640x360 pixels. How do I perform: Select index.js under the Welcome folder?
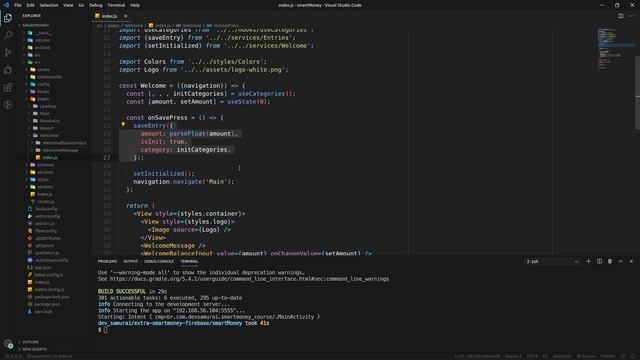[x=50, y=158]
